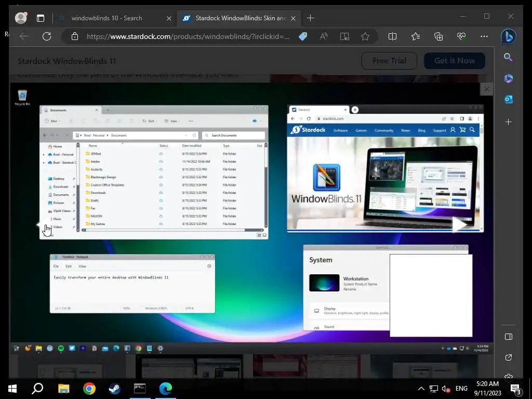Change the ENG input language
The height and width of the screenshot is (399, 532).
[x=461, y=389]
